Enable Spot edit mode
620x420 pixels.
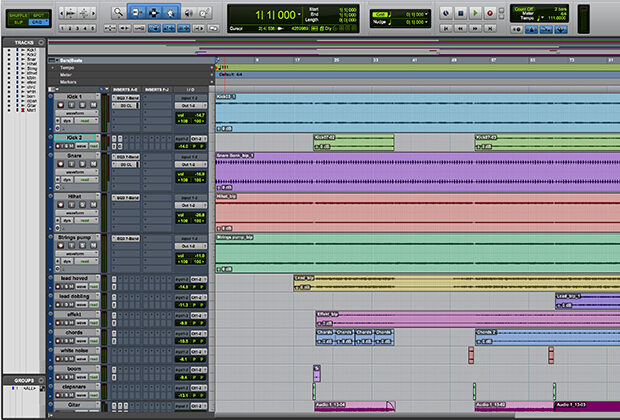click(x=38, y=15)
